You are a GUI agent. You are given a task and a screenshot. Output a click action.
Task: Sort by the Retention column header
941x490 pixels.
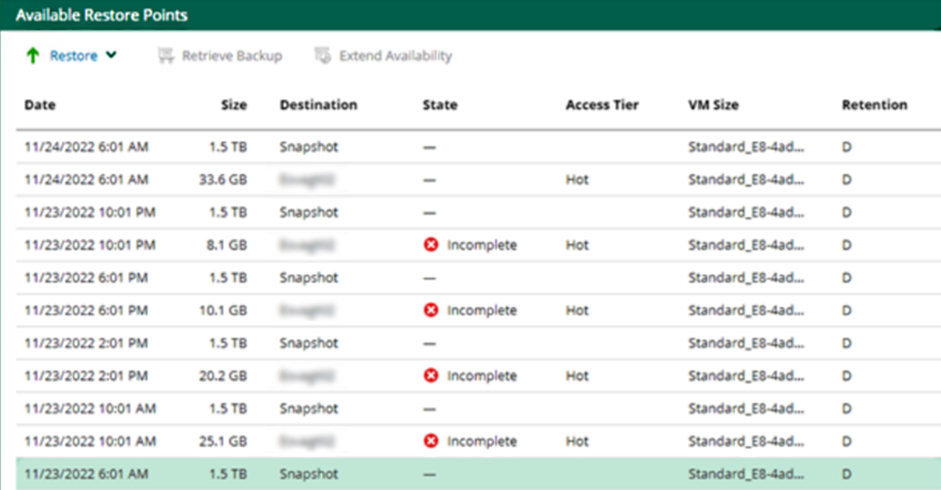[874, 105]
